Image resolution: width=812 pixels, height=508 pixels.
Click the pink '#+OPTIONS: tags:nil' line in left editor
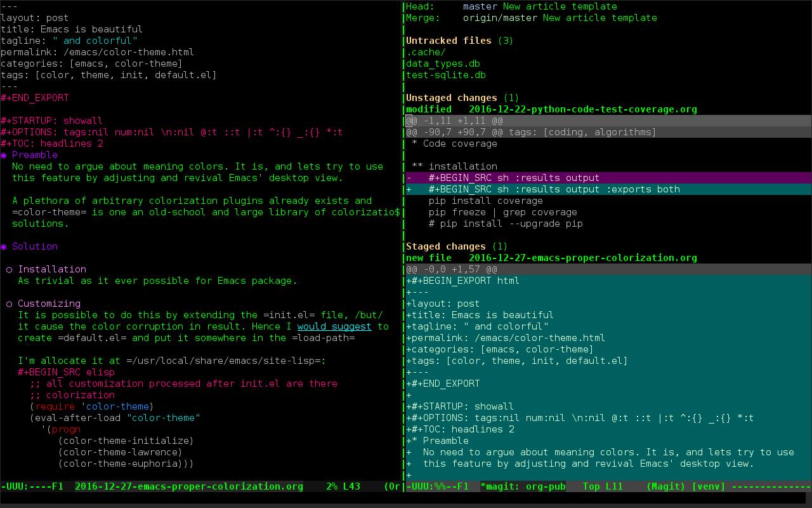pyautogui.click(x=172, y=132)
